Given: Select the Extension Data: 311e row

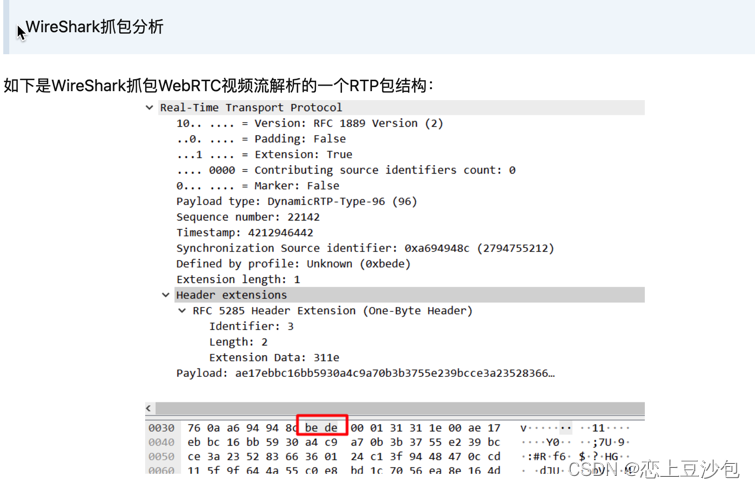Looking at the screenshot, I should pos(274,357).
